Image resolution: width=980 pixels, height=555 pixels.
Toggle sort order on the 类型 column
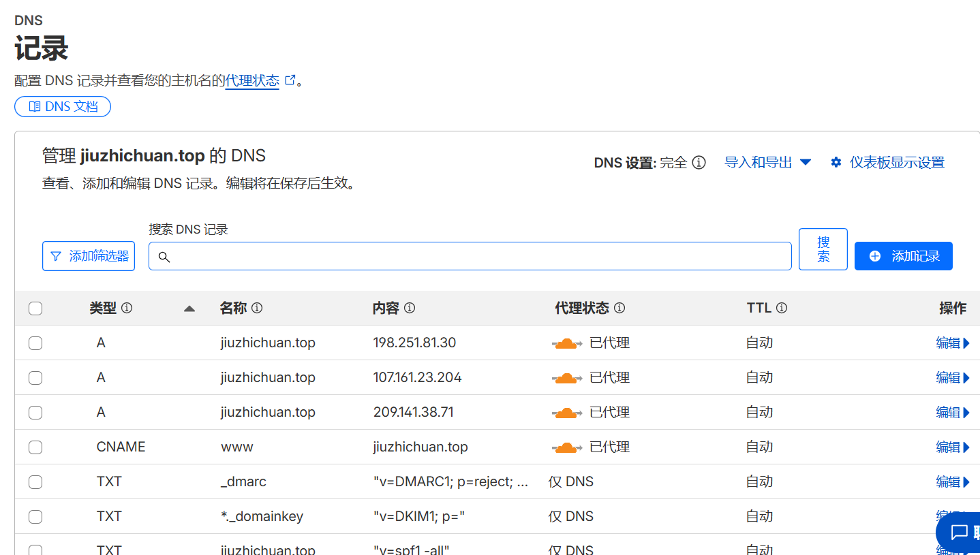click(189, 308)
